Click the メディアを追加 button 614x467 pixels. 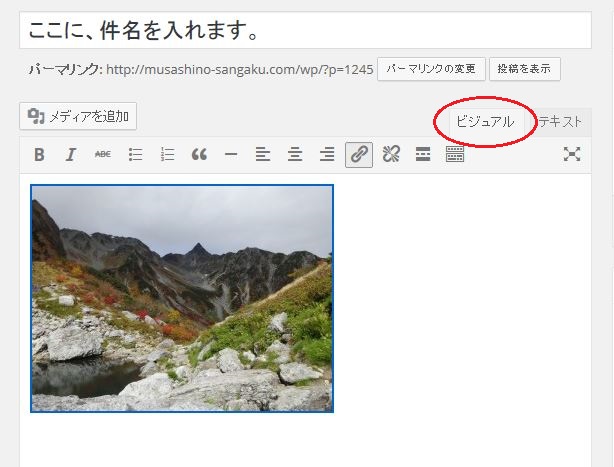[x=78, y=116]
